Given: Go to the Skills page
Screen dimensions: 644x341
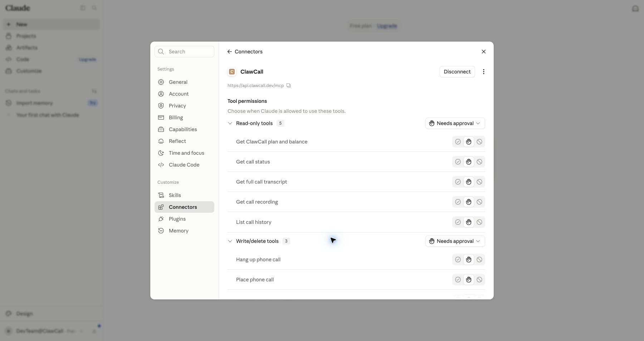Looking at the screenshot, I should [x=184, y=195].
